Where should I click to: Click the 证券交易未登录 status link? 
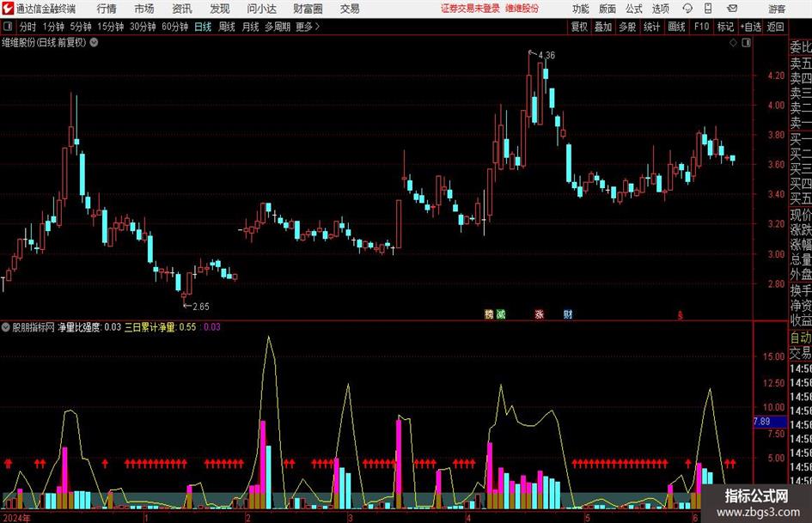coord(470,9)
